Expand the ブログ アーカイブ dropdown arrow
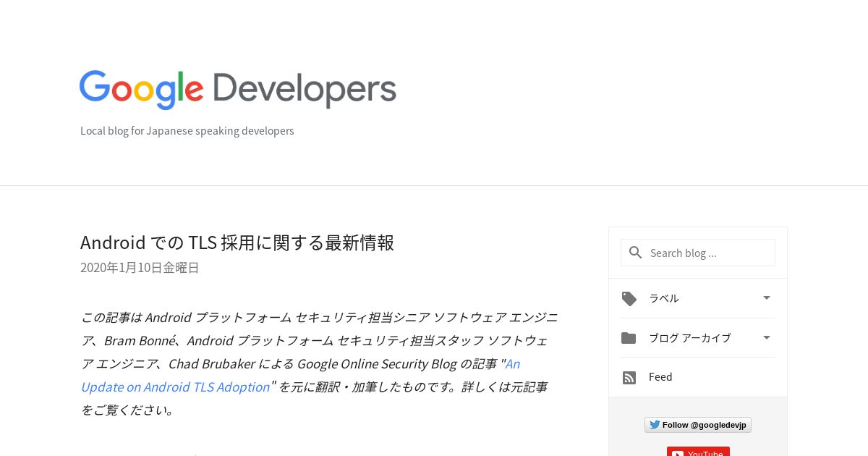The width and height of the screenshot is (868, 456). click(x=767, y=337)
